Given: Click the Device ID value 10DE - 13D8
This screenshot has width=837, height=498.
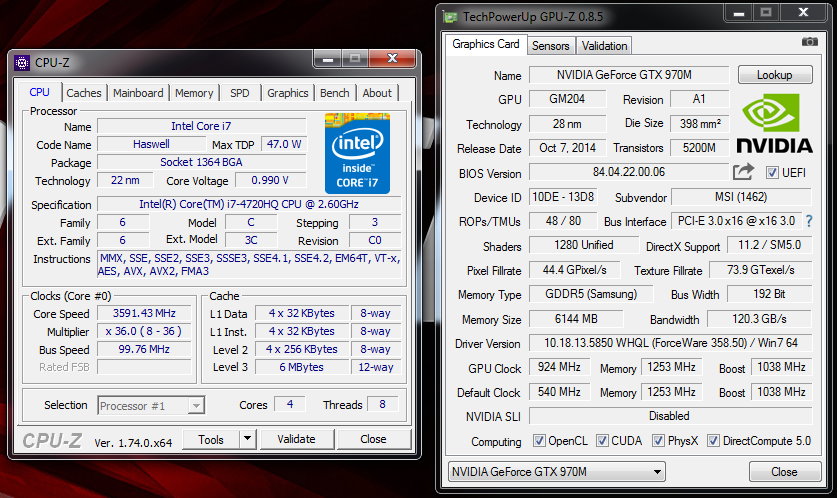Looking at the screenshot, I should (x=563, y=197).
